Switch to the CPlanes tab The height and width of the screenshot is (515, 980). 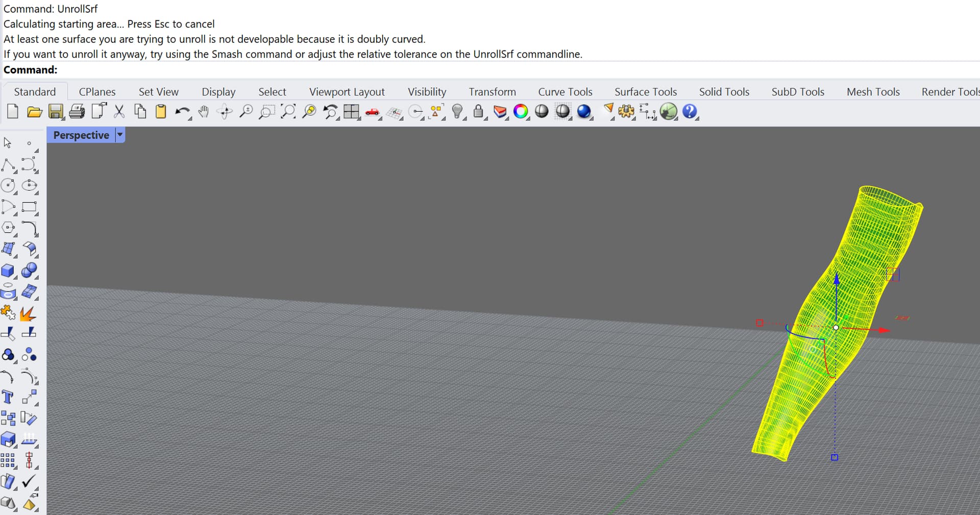click(97, 92)
